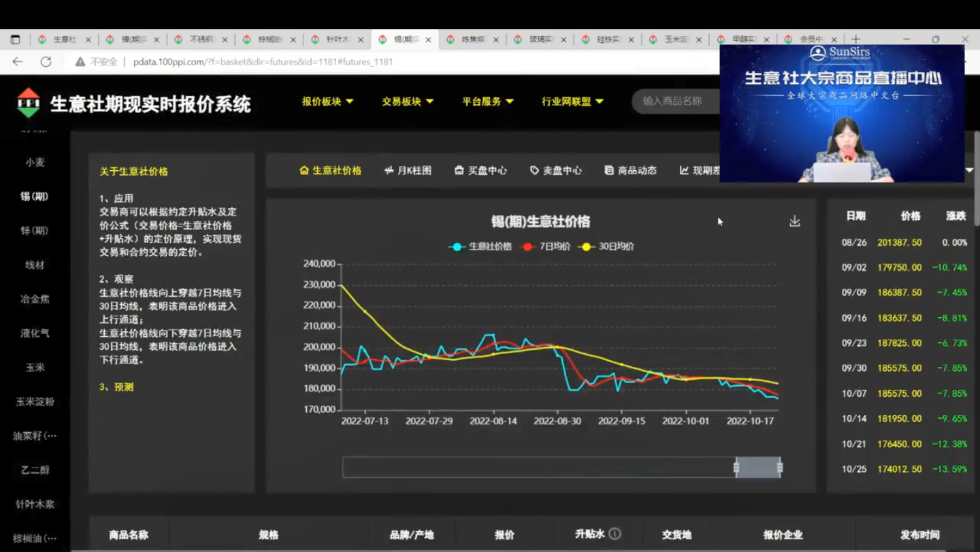Open the 买盘中心 tab

tap(480, 170)
